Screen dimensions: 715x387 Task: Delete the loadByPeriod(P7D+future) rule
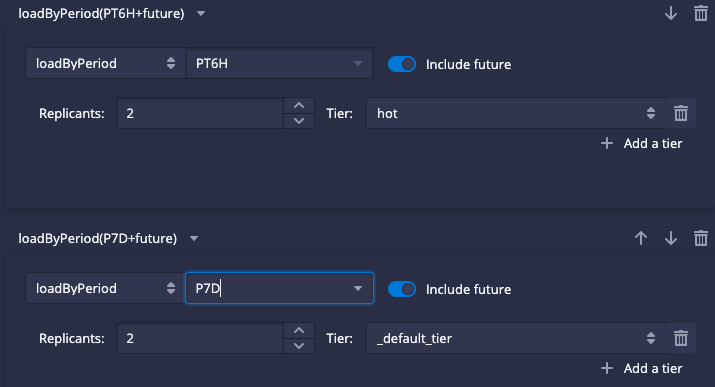tap(700, 238)
